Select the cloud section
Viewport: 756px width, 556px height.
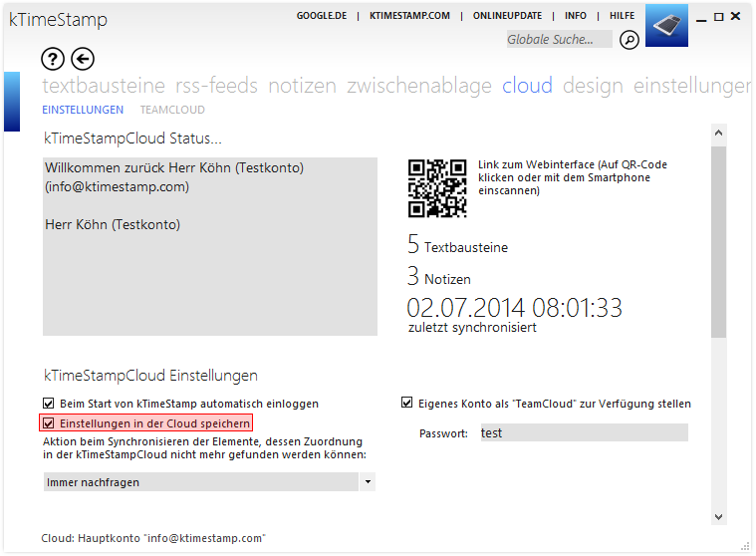point(527,86)
